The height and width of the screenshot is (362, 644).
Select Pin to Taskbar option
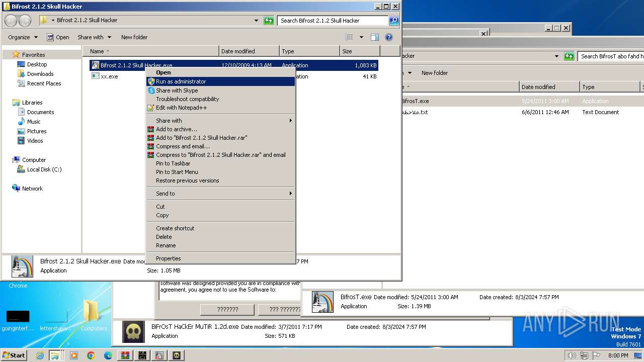click(220, 163)
